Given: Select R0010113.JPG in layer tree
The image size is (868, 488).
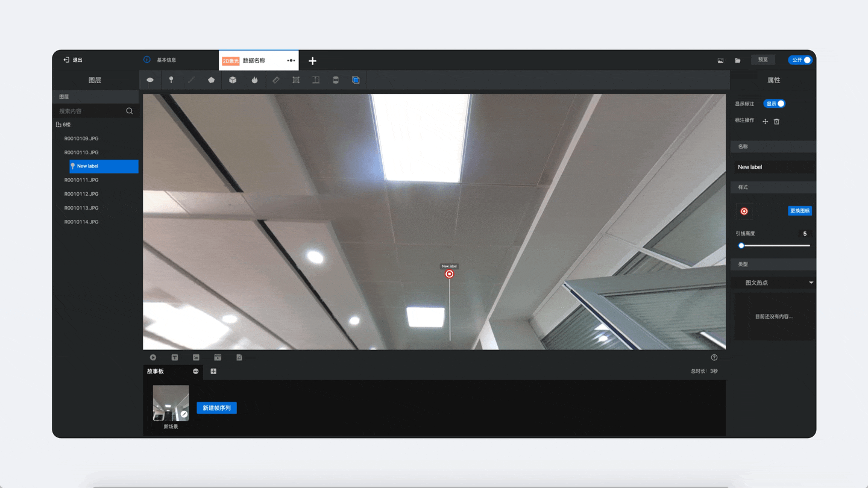Looking at the screenshot, I should click(81, 208).
